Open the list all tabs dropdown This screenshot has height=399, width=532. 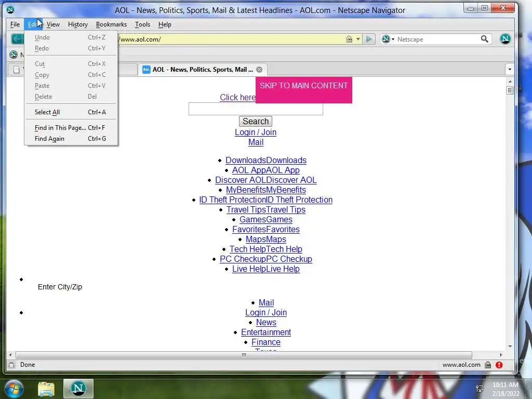(510, 70)
